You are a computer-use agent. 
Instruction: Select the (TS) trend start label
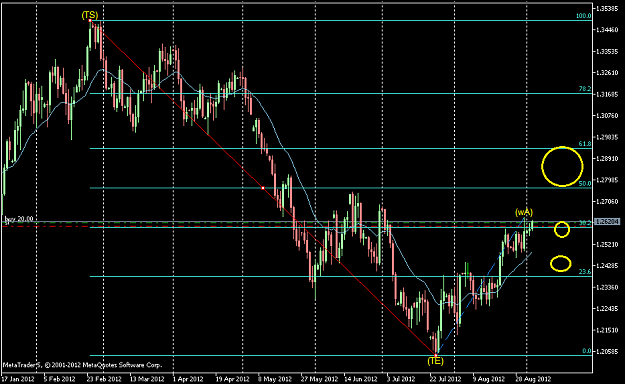click(90, 15)
